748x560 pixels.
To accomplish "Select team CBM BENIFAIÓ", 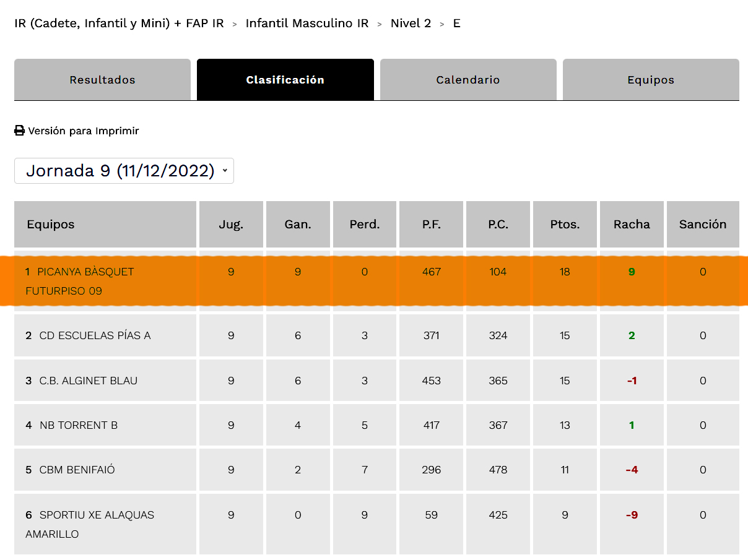I will point(77,470).
